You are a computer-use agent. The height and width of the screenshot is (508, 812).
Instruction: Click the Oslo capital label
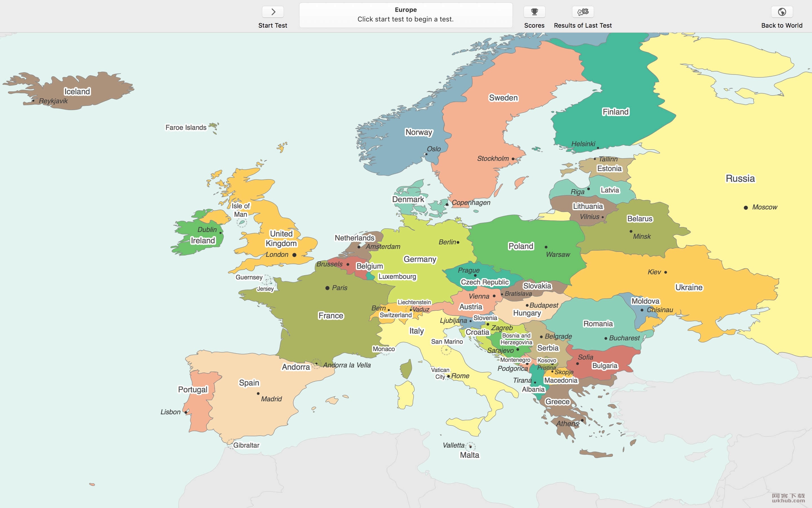[x=434, y=149]
